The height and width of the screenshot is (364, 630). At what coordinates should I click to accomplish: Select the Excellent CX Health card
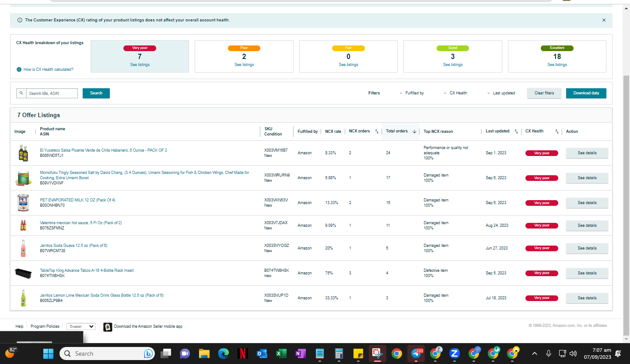[x=557, y=56]
